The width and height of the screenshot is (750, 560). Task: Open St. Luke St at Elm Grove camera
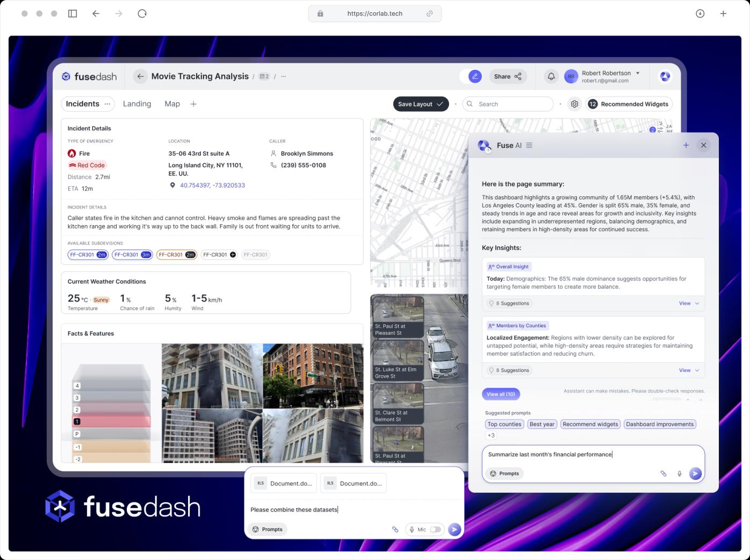point(398,360)
